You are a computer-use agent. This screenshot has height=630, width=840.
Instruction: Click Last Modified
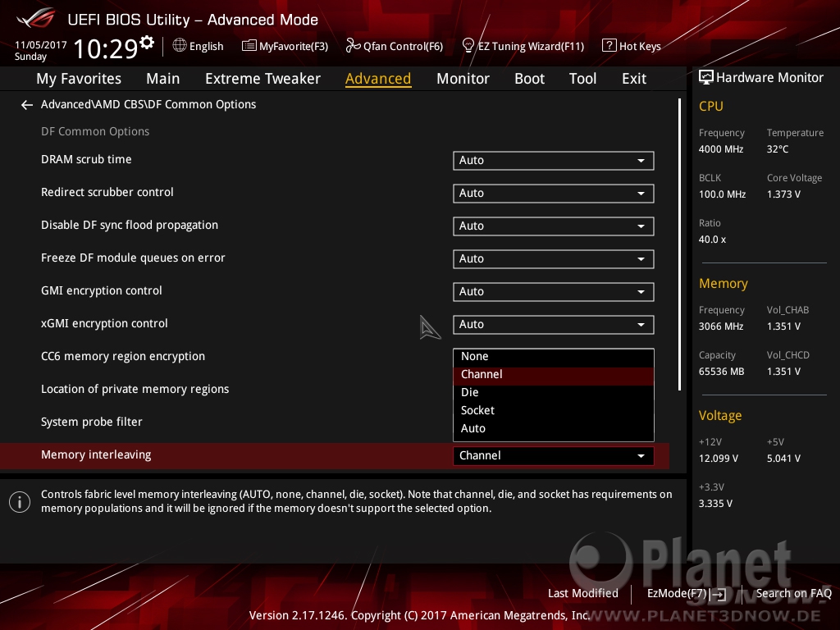pyautogui.click(x=583, y=594)
